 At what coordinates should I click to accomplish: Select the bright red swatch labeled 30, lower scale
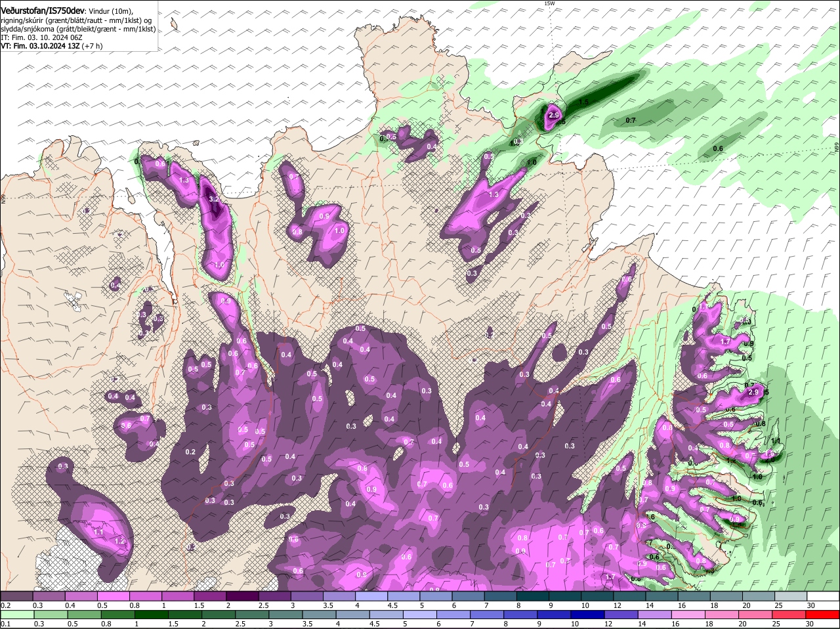[823, 615]
